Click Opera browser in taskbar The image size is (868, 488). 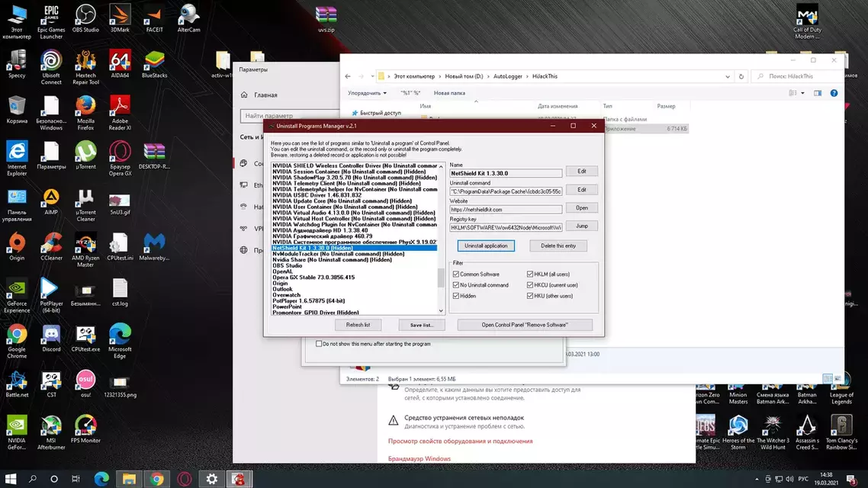185,479
